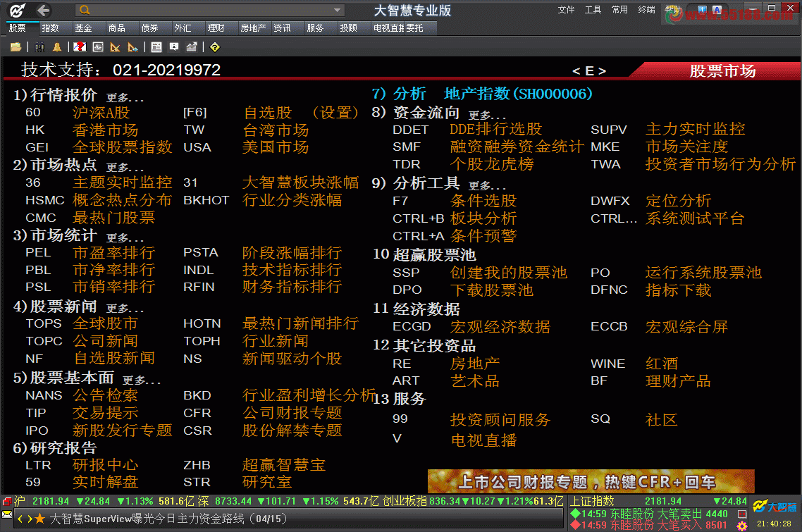This screenshot has height=532, width=802.
Task: Open the 终端 menu
Action: click(x=646, y=10)
